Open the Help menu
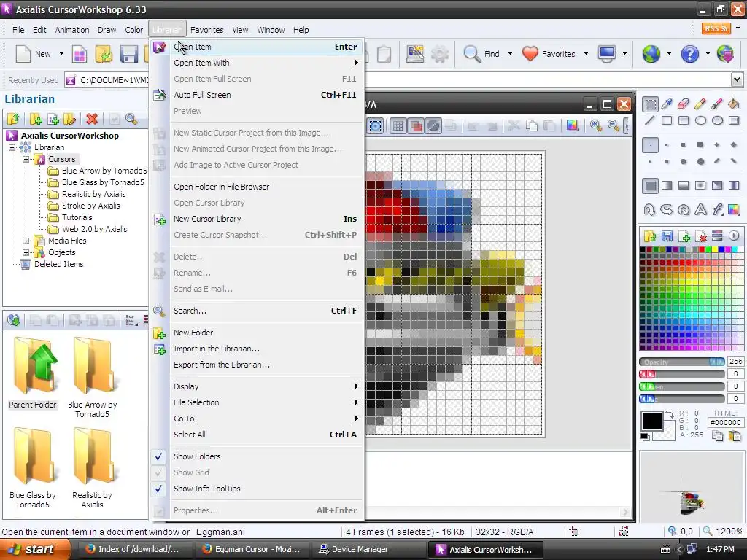The height and width of the screenshot is (560, 747). pos(301,29)
